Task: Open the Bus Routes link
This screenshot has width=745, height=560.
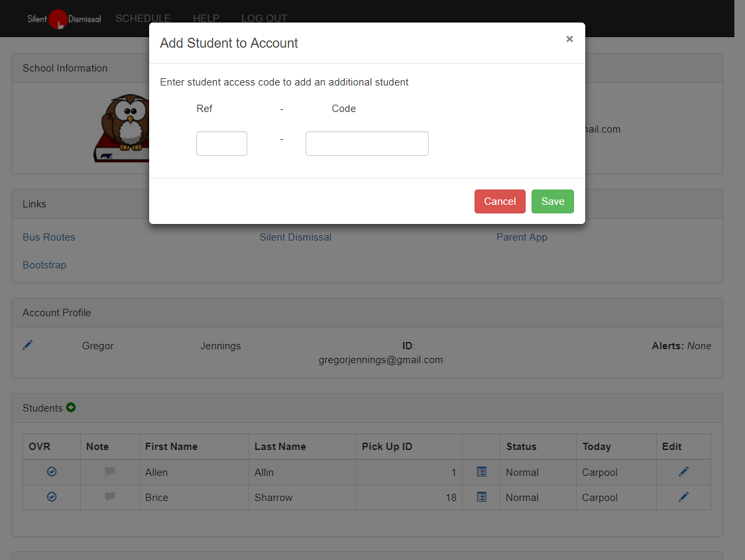Action: [x=49, y=237]
